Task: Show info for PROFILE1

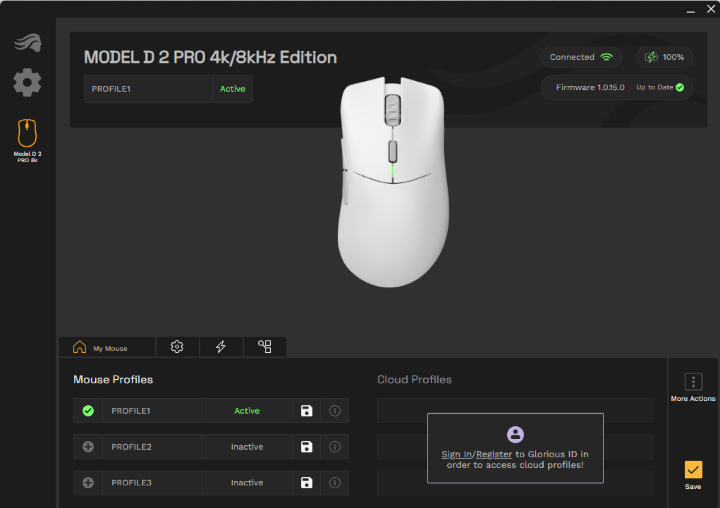Action: (x=335, y=411)
